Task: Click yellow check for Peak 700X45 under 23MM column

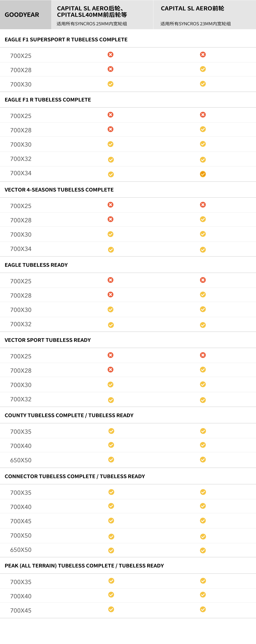Action: 203,609
